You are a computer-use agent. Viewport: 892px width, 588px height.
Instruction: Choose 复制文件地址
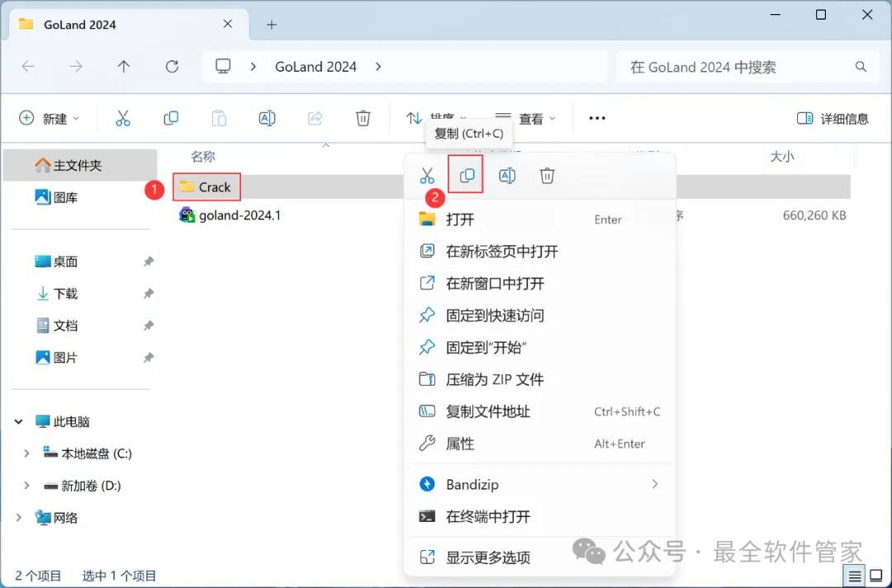point(539,412)
